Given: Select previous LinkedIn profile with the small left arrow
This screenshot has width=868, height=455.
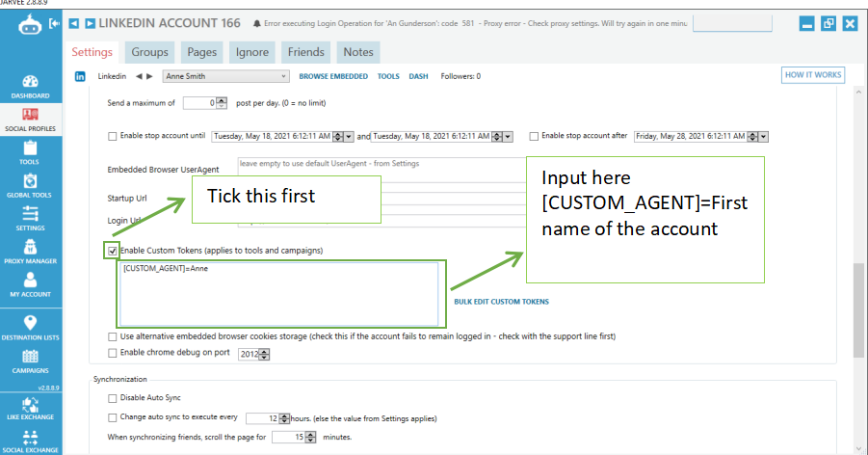Looking at the screenshot, I should [x=139, y=76].
